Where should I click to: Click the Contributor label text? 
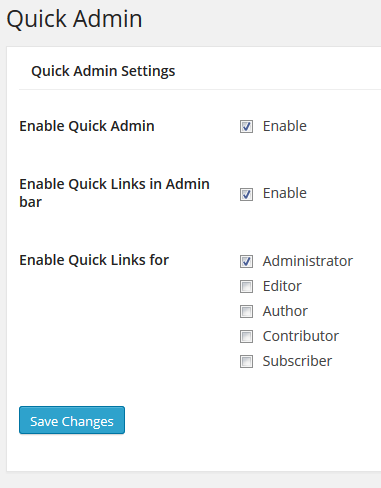pos(301,336)
